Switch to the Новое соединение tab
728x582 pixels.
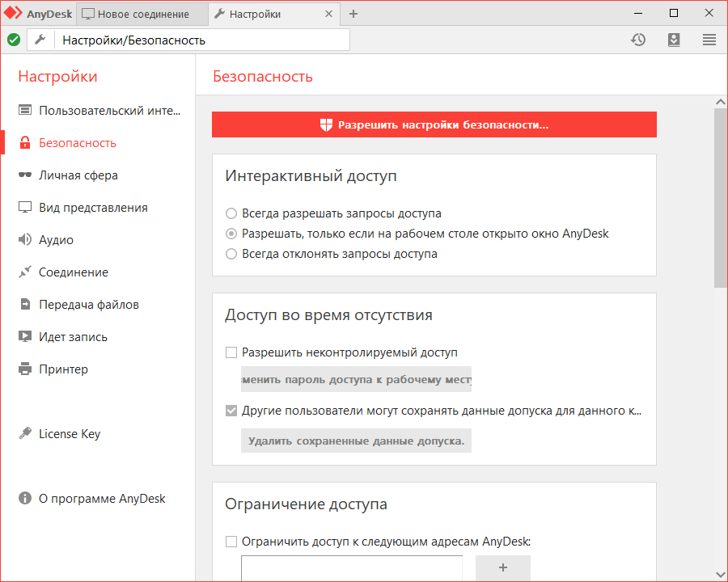(142, 14)
